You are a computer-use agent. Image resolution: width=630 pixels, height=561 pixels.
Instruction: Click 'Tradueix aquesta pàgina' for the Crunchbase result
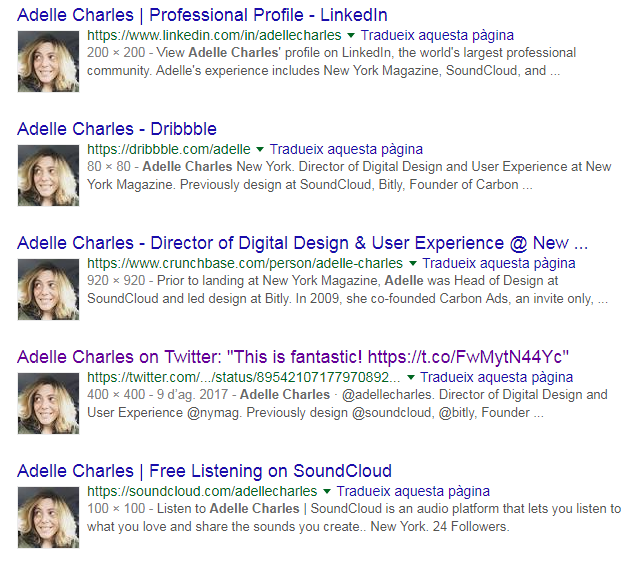click(499, 263)
